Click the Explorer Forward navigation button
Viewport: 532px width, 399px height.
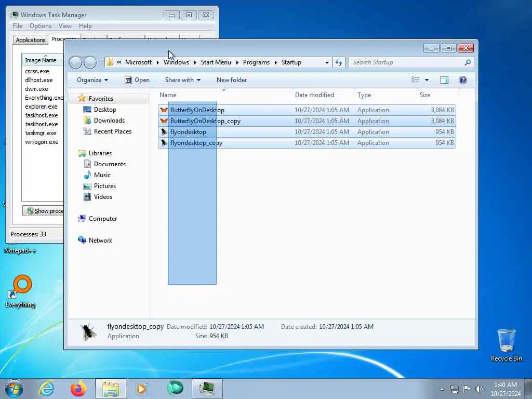coord(90,62)
